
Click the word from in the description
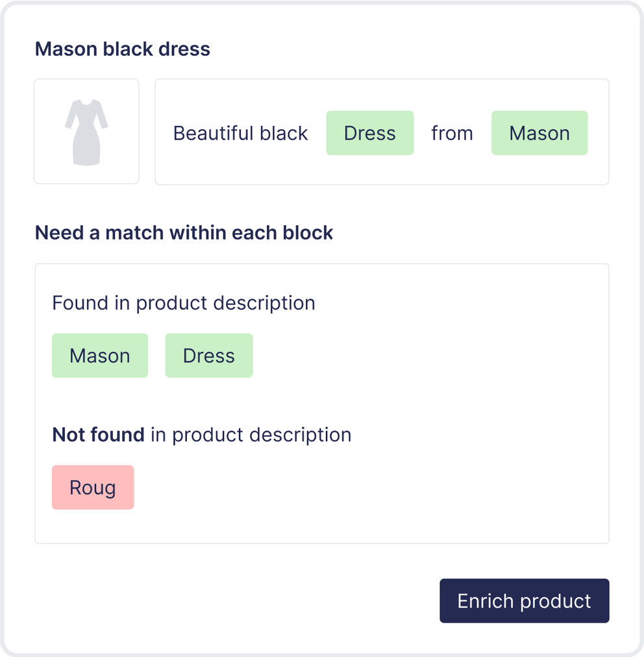point(452,132)
